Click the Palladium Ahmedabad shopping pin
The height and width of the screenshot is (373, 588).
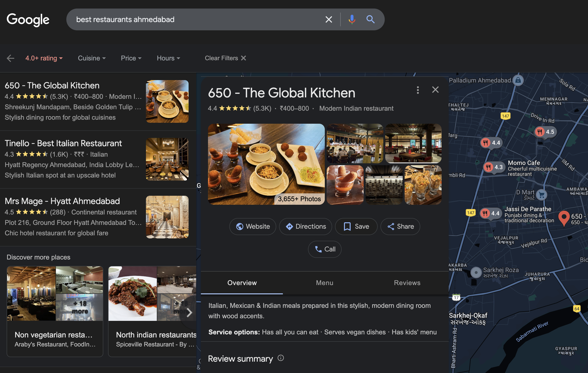point(518,80)
